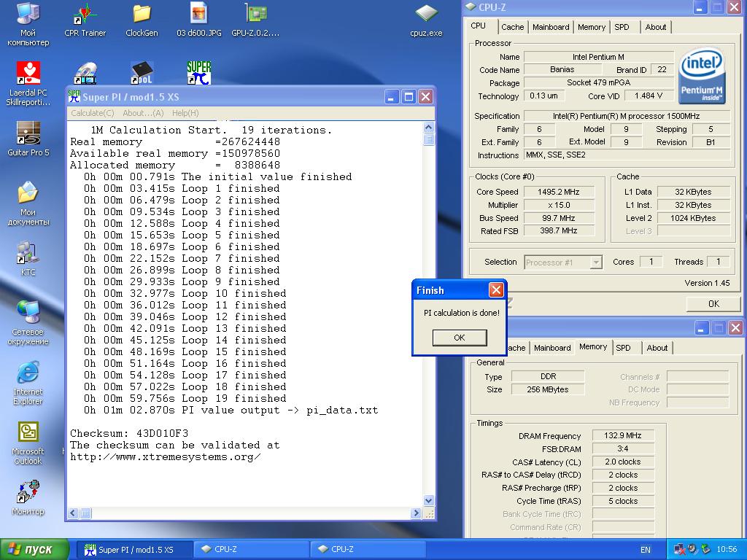This screenshot has width=747, height=560.
Task: Activate Super PI taskbar button
Action: coord(135,550)
